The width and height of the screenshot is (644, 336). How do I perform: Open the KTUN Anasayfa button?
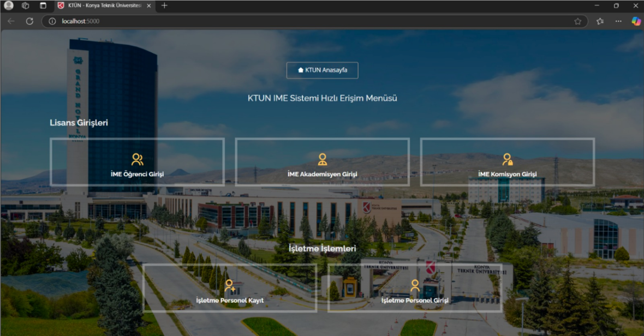(x=322, y=70)
